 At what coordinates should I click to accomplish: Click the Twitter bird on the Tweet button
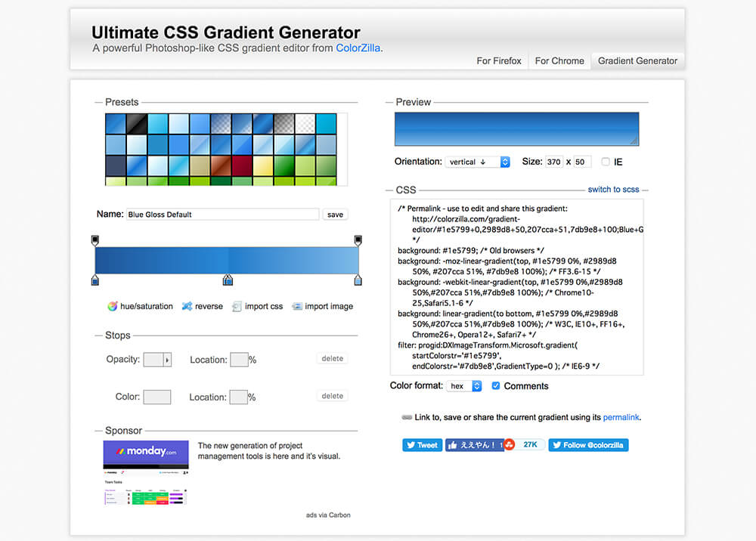411,444
